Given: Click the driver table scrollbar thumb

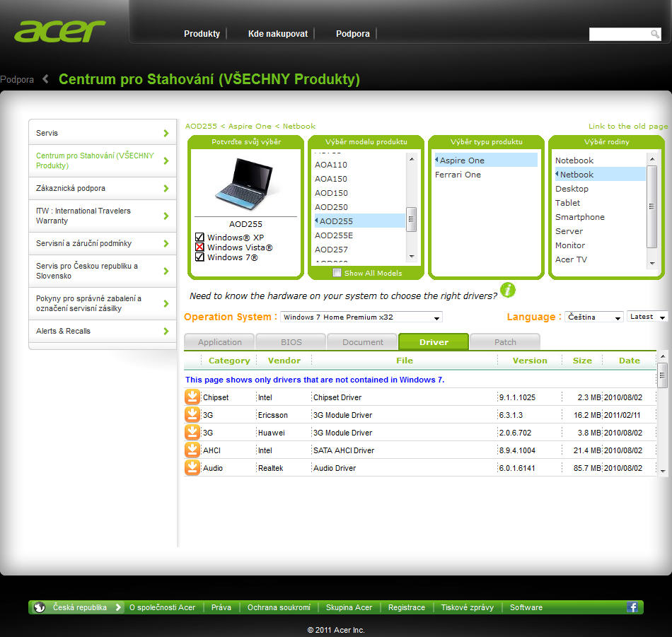Looking at the screenshot, I should click(x=663, y=375).
